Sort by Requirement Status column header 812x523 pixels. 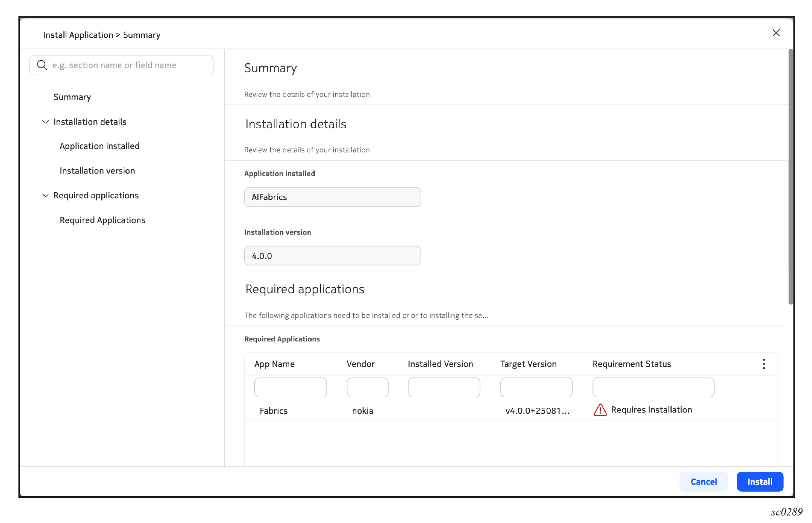tap(632, 364)
